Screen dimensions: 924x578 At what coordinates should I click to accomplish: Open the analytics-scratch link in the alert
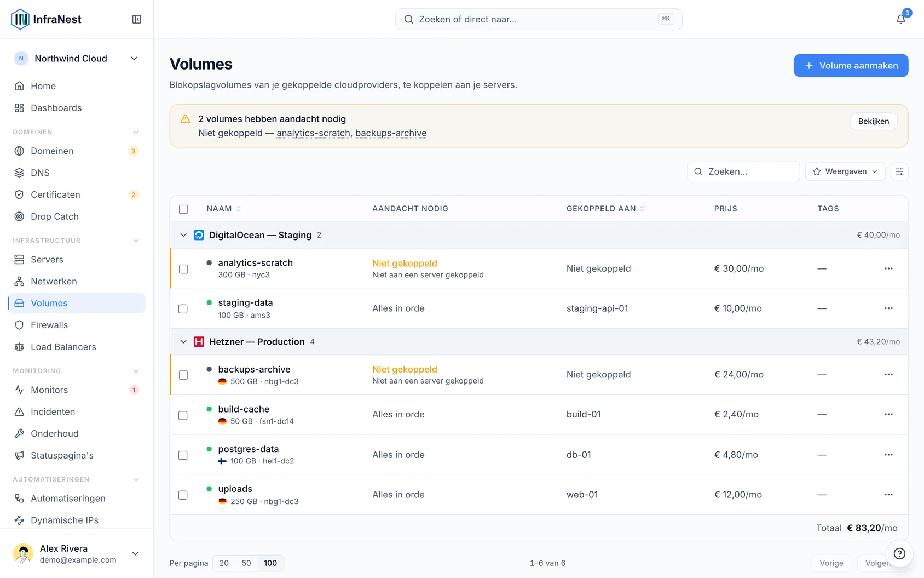pyautogui.click(x=313, y=133)
